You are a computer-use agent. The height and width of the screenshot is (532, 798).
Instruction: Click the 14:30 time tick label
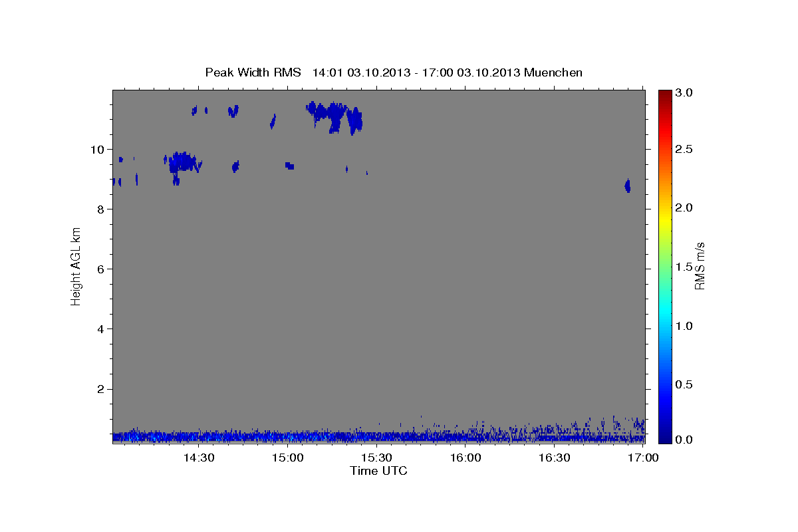[x=198, y=458]
